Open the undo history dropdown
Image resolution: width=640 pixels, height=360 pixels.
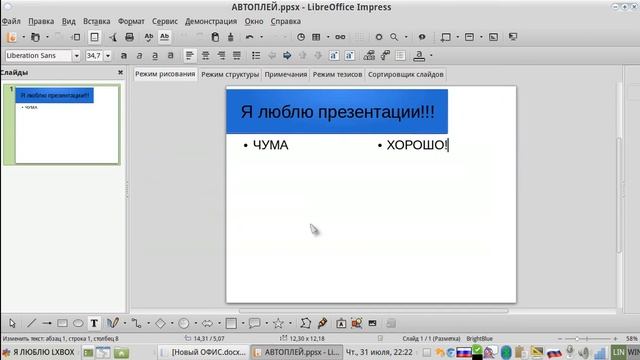coord(261,37)
